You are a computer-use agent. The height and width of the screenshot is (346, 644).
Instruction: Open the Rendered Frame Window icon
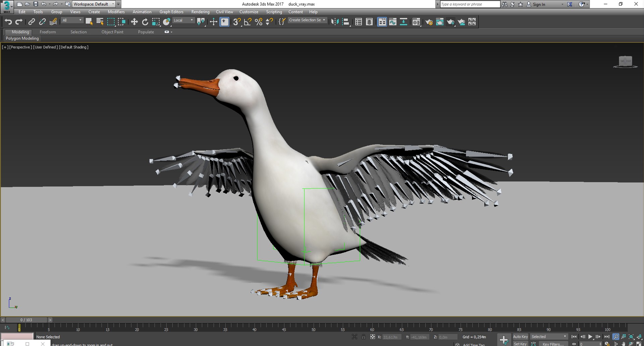(x=440, y=22)
